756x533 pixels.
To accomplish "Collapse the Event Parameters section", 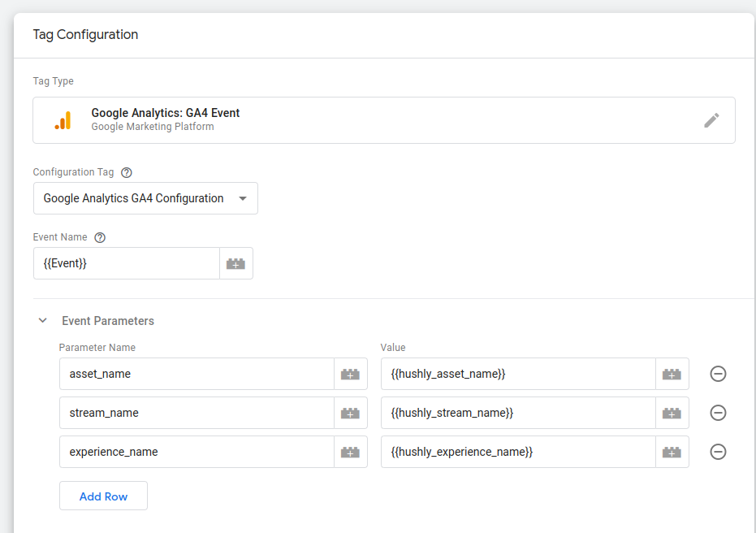I will click(x=42, y=321).
